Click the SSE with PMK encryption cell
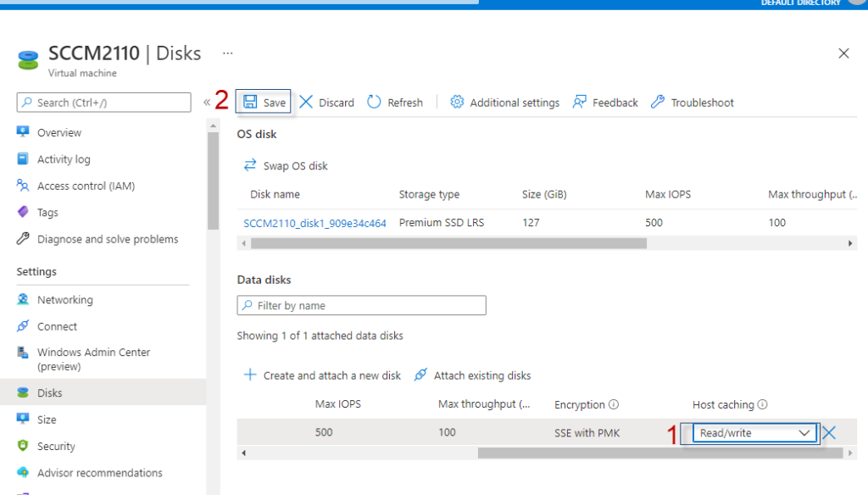 [587, 433]
